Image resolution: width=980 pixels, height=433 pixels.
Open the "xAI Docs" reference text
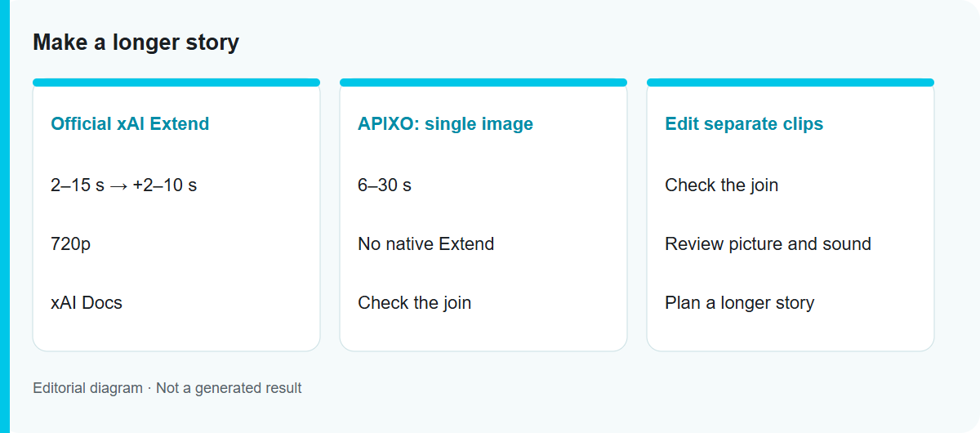pos(87,303)
